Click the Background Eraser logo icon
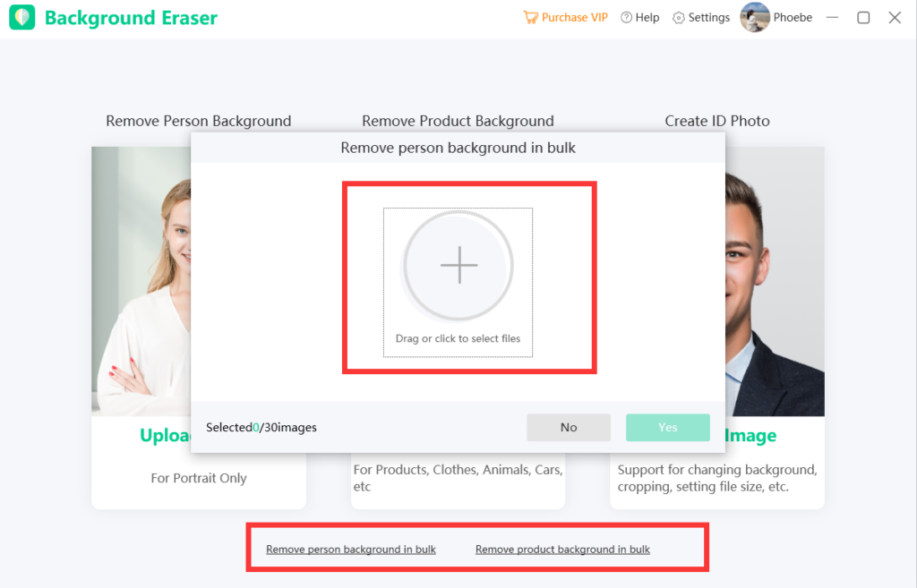This screenshot has height=588, width=917. click(22, 18)
